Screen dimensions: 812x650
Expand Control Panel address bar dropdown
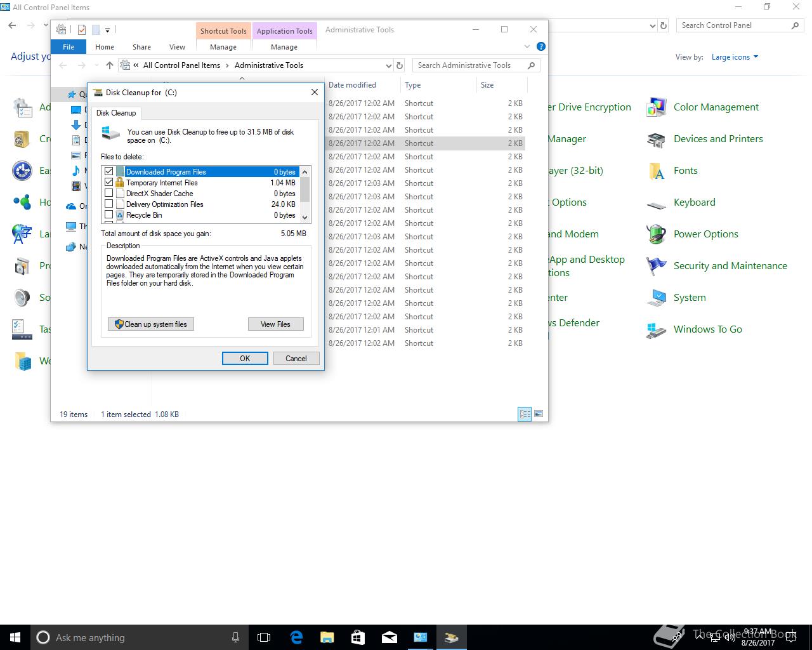[x=653, y=25]
